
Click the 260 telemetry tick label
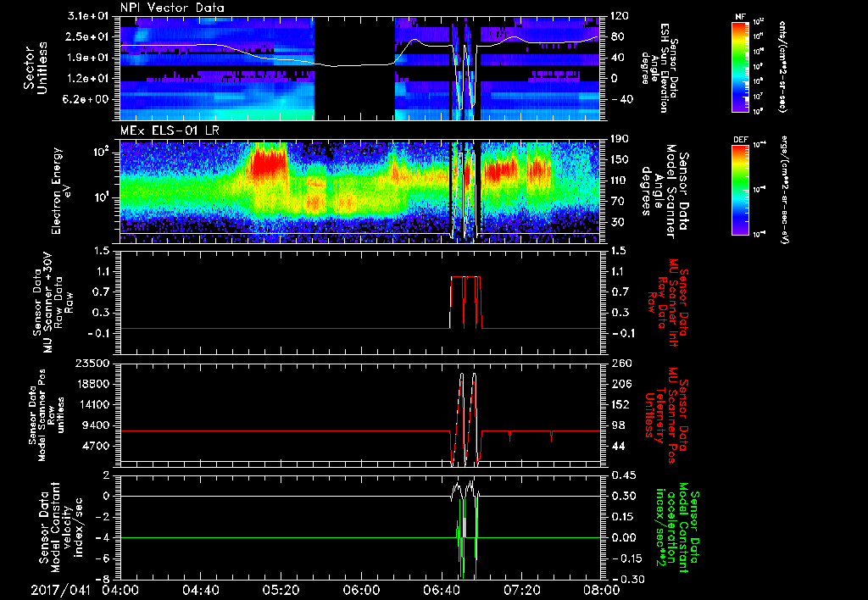pos(620,363)
